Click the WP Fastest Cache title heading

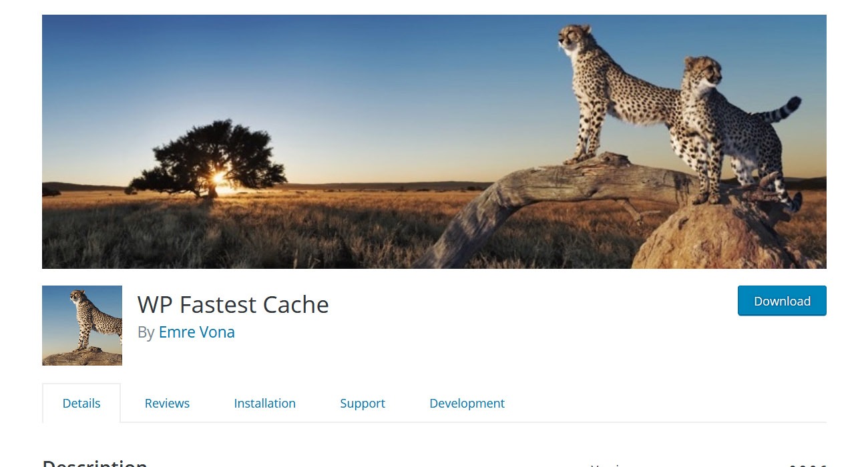click(233, 305)
